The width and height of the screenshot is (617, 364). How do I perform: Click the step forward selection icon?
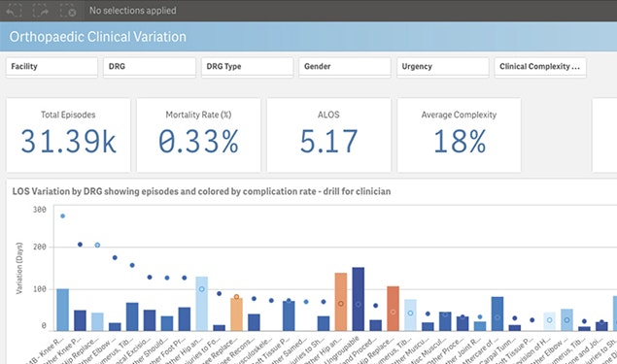(x=41, y=11)
